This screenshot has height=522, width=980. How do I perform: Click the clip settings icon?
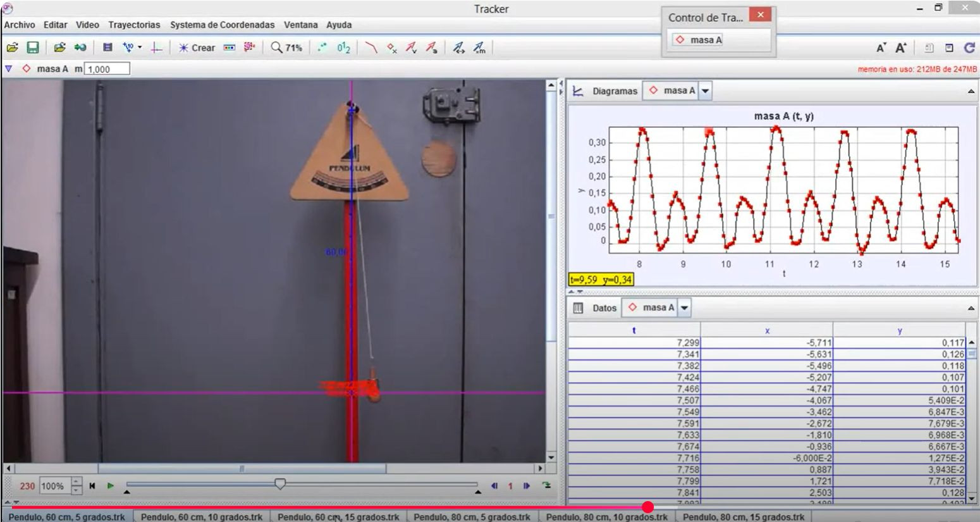point(107,47)
